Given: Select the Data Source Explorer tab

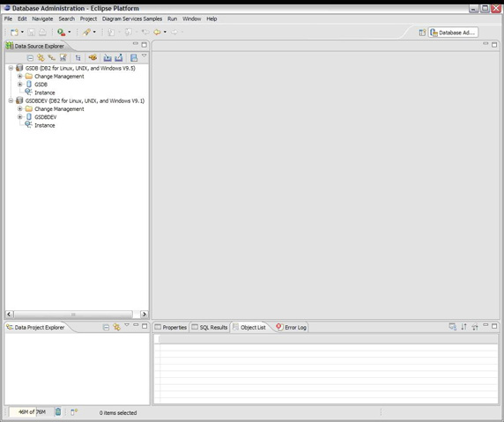Looking at the screenshot, I should (35, 46).
